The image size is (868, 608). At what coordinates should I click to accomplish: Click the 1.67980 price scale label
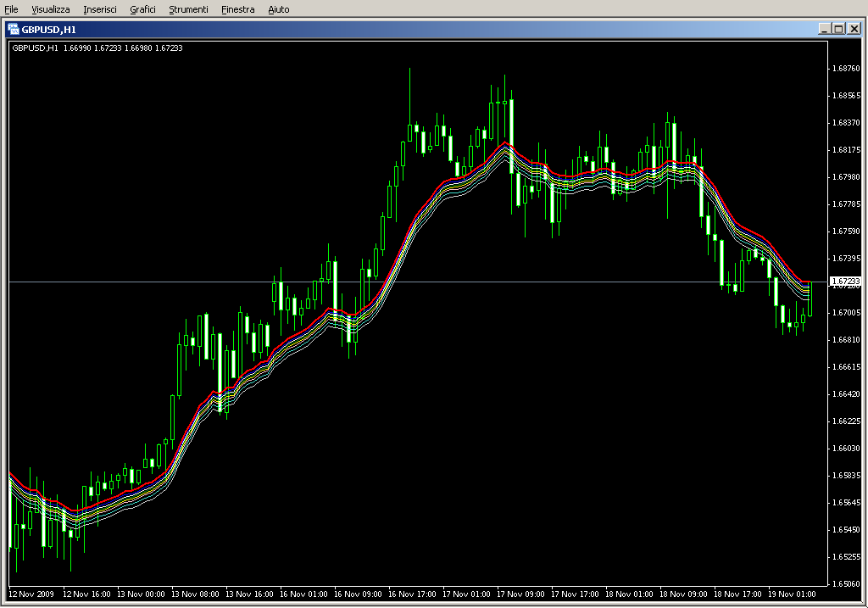(847, 177)
